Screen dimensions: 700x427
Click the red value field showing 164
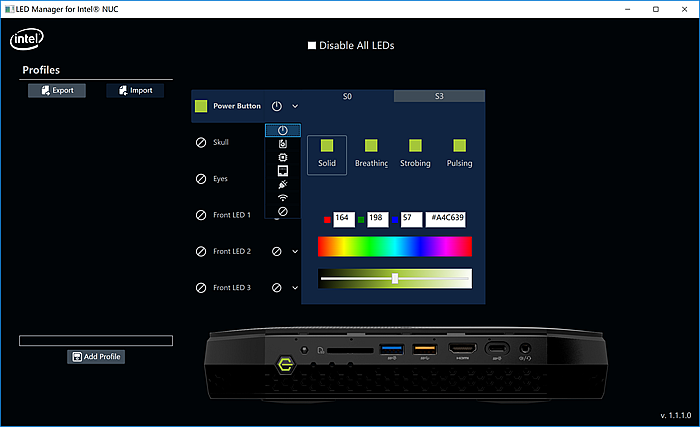pyautogui.click(x=344, y=219)
